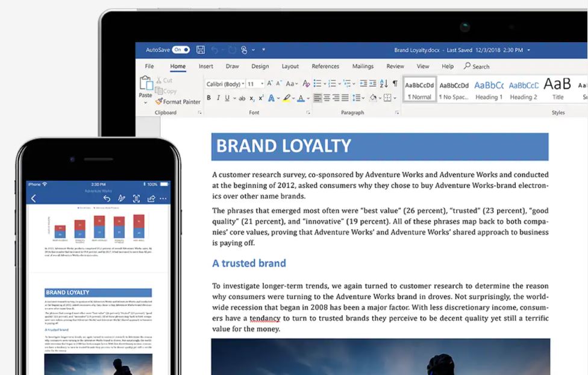Click the Increase Indent icon

[x=372, y=83]
